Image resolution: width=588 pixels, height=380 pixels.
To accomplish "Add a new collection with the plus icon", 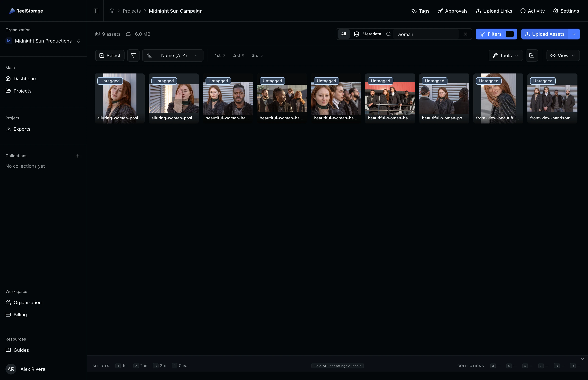I will click(x=77, y=156).
